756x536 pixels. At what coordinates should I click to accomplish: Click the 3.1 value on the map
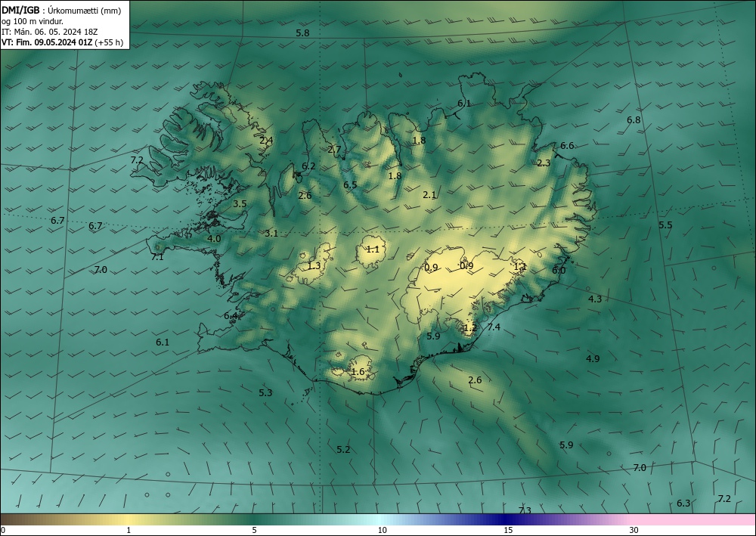pyautogui.click(x=271, y=234)
